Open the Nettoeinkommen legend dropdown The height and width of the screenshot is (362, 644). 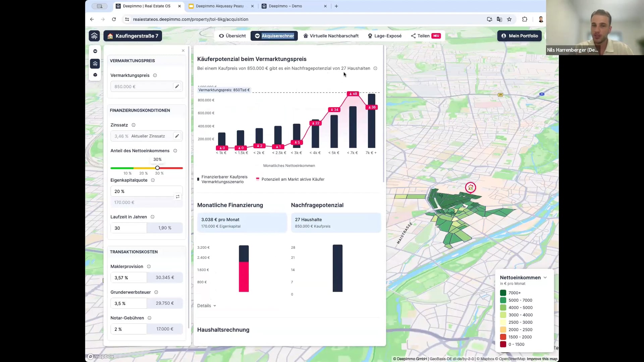(x=545, y=278)
